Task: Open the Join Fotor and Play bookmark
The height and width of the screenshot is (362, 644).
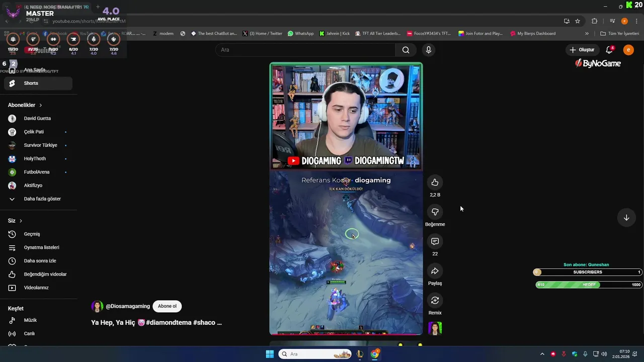Action: click(x=480, y=34)
